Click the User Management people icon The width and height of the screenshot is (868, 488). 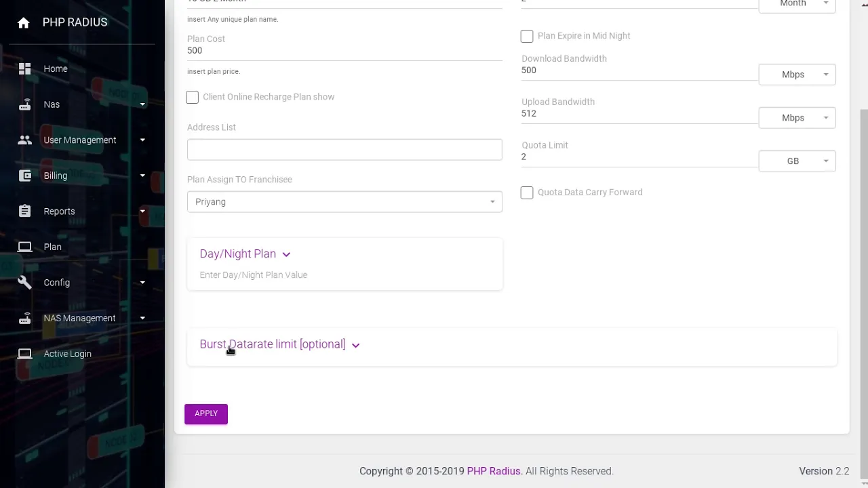click(25, 140)
